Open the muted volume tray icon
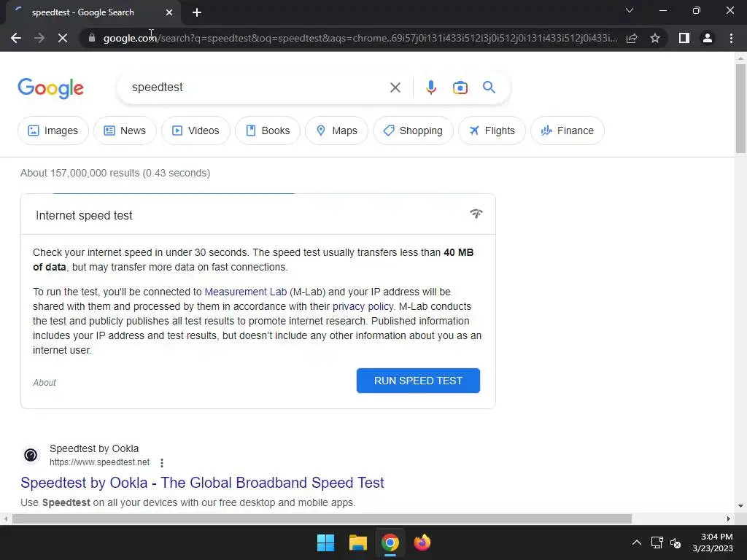 coord(676,542)
